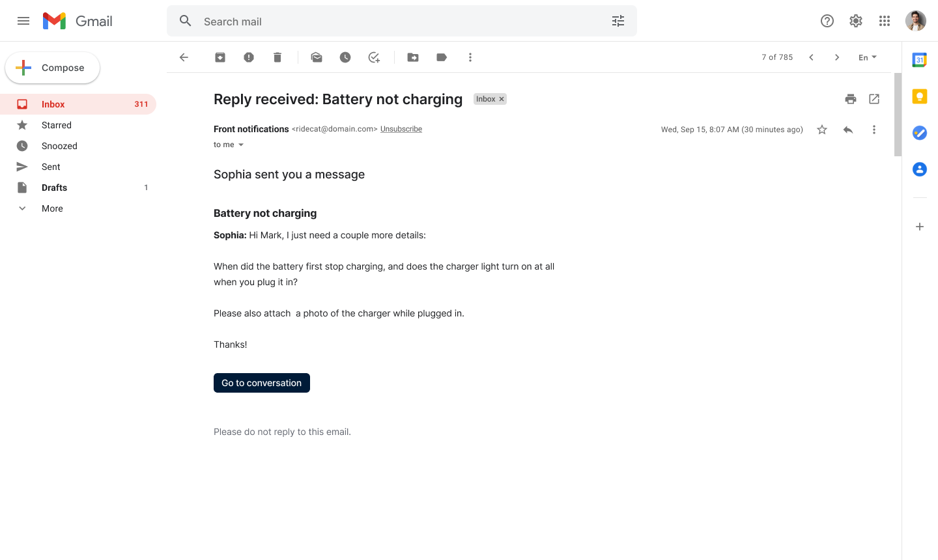
Task: Move email to another folder
Action: pyautogui.click(x=413, y=57)
